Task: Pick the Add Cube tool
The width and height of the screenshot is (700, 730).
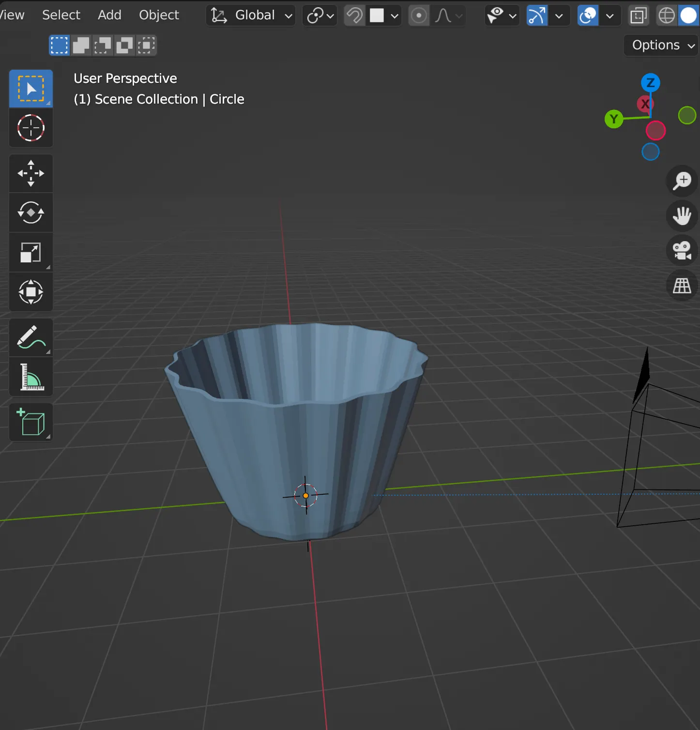Action: [31, 422]
